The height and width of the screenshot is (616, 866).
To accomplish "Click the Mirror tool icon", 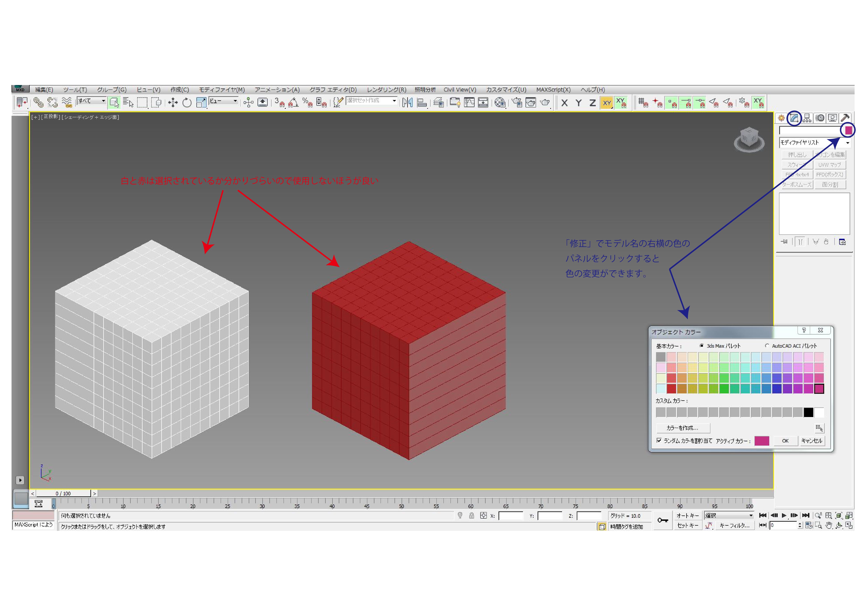I will pos(407,103).
